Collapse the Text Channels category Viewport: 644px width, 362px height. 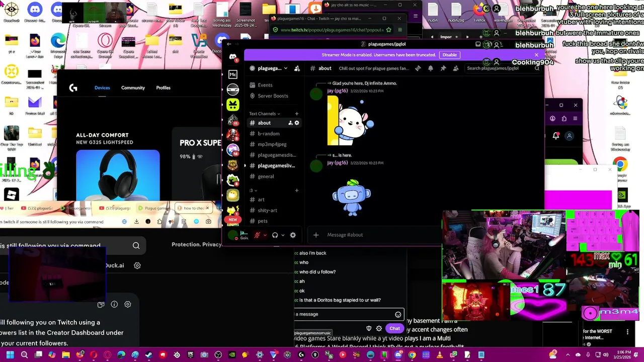pyautogui.click(x=264, y=114)
